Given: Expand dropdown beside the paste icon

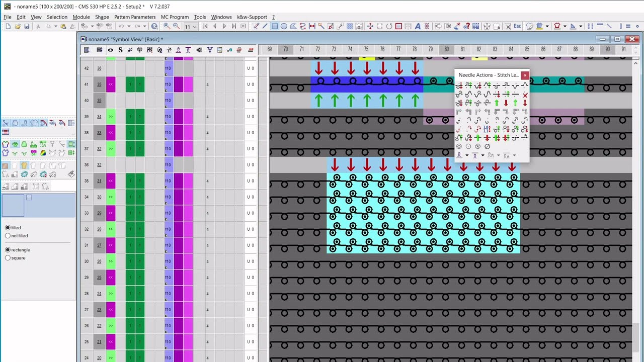Looking at the screenshot, I should pyautogui.click(x=56, y=26).
